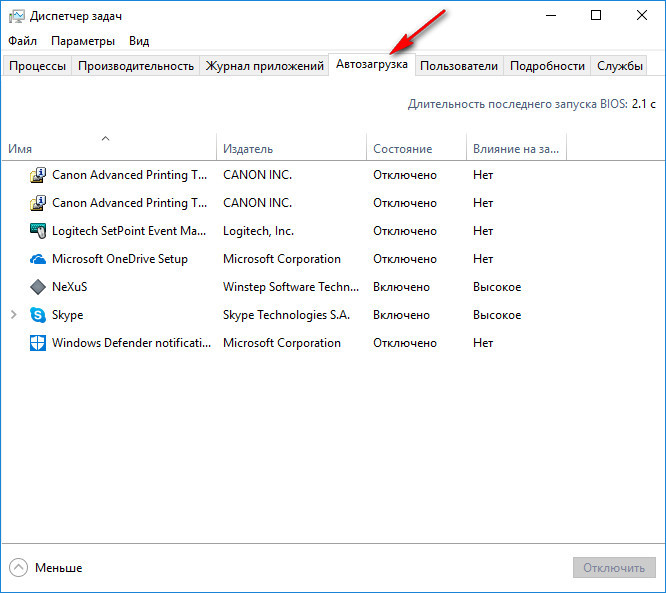Click the Winstep Software Techn... publisher cell

[x=291, y=287]
